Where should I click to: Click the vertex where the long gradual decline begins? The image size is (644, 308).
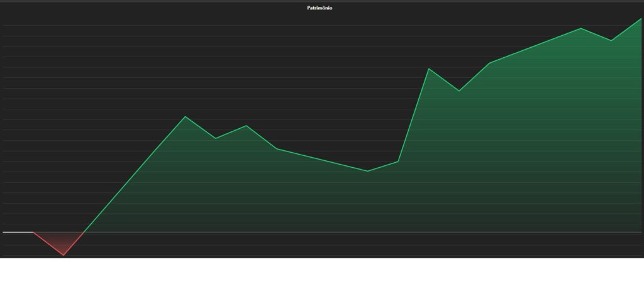click(277, 148)
